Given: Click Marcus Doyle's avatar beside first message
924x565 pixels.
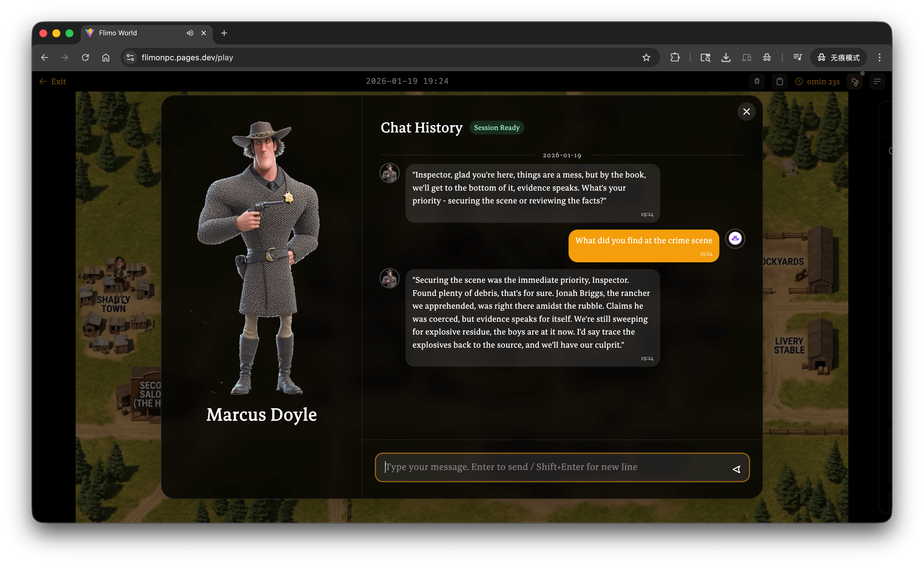Looking at the screenshot, I should point(390,173).
